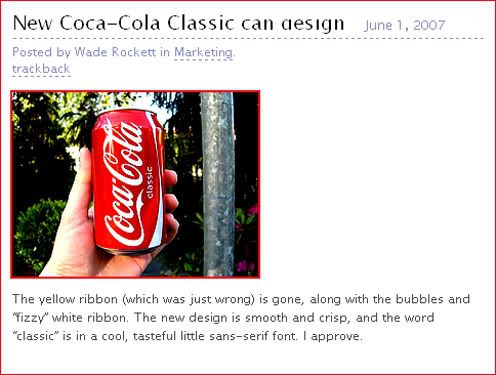The image size is (496, 375).
Task: Open the trackback link
Action: pyautogui.click(x=41, y=69)
